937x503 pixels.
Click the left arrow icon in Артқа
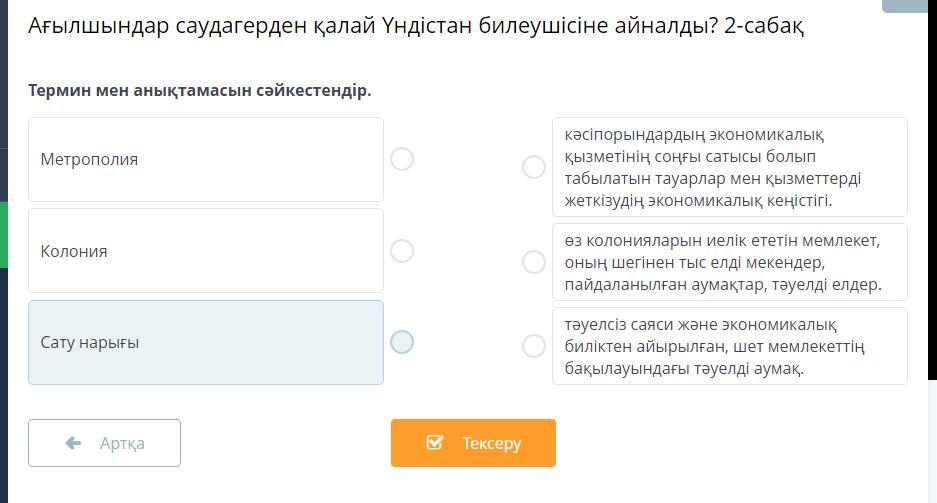point(73,443)
